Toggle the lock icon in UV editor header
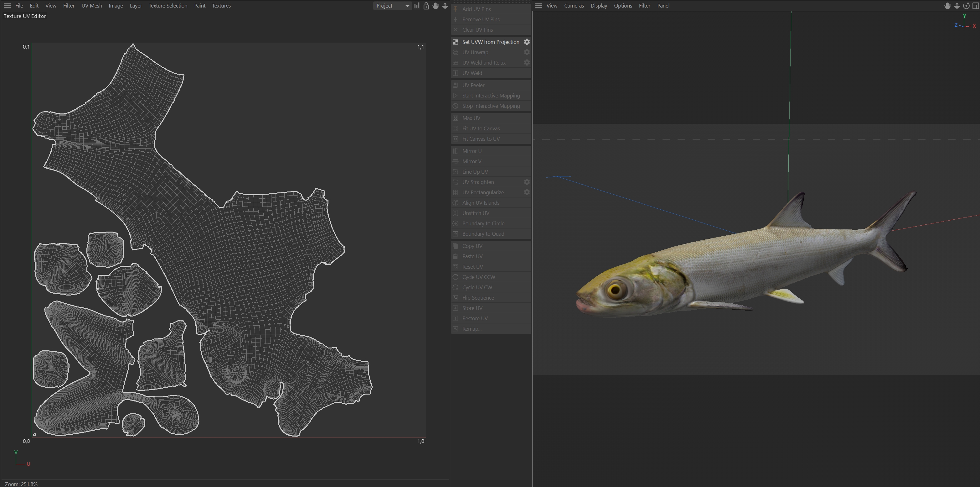 (426, 6)
